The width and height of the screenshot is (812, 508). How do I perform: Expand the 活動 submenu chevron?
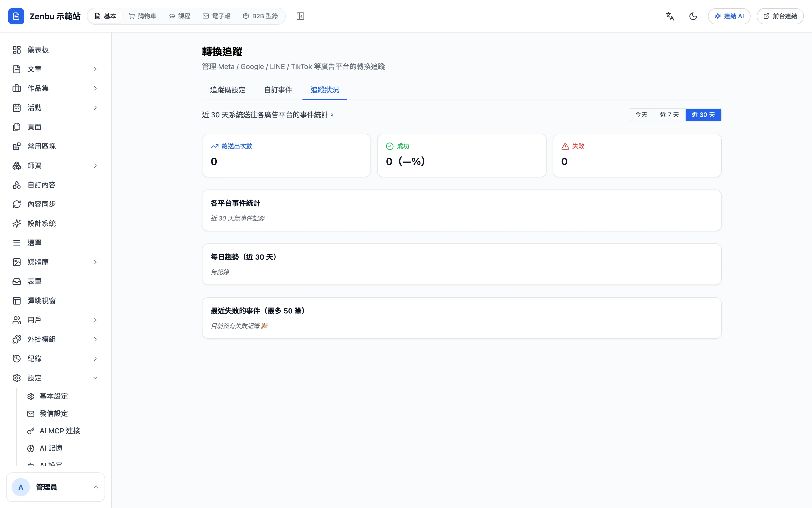95,107
